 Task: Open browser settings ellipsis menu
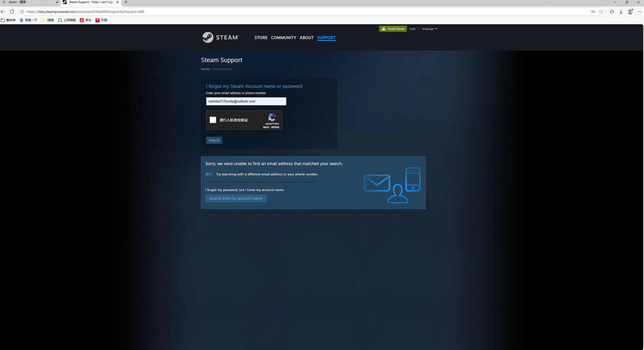click(x=639, y=12)
